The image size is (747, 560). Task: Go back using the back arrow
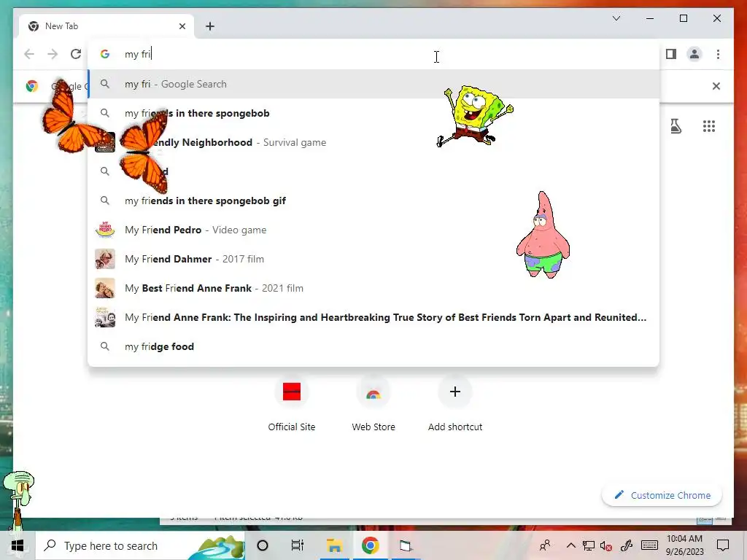29,54
